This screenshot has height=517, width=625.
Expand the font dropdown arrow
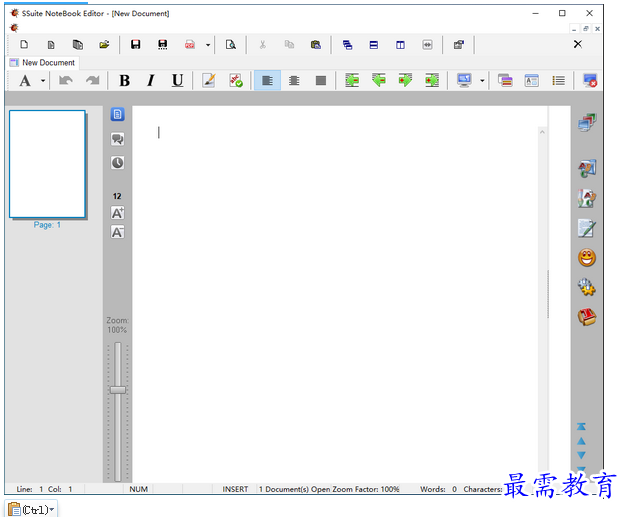[x=43, y=81]
